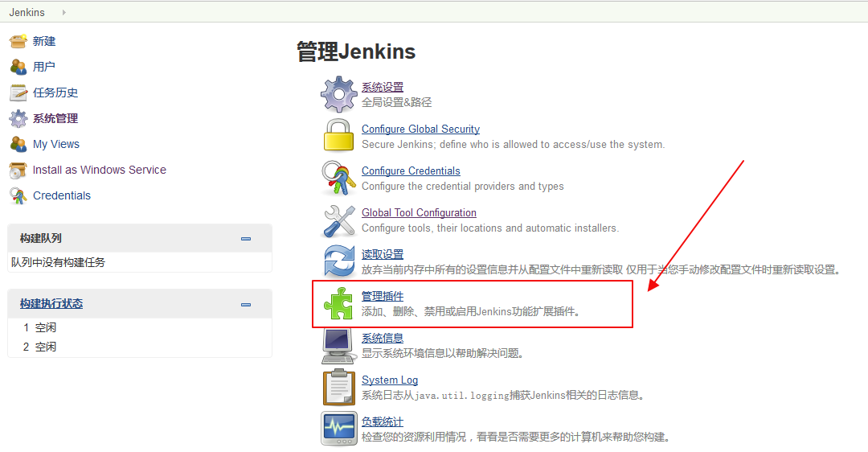Go to 系统管理 in sidebar
The height and width of the screenshot is (452, 868).
(55, 118)
